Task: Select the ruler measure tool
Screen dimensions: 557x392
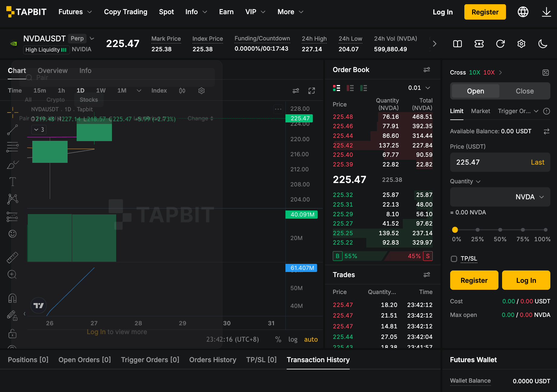Action: [12, 258]
